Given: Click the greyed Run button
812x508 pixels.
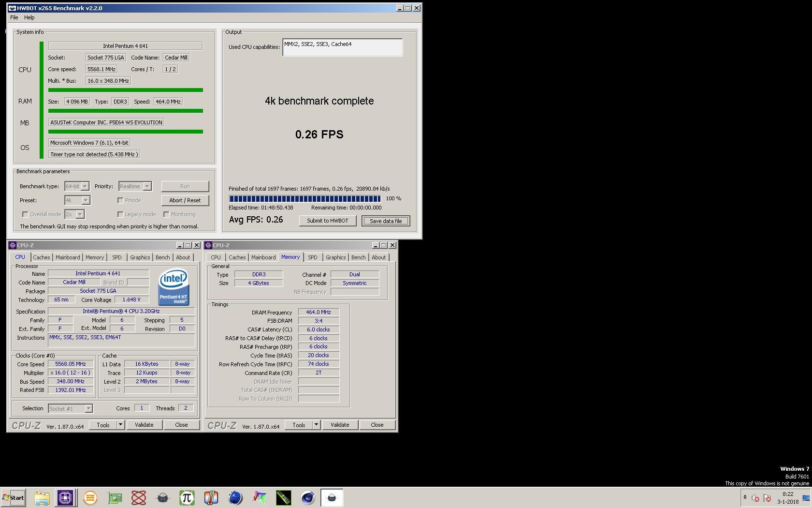Looking at the screenshot, I should [185, 186].
